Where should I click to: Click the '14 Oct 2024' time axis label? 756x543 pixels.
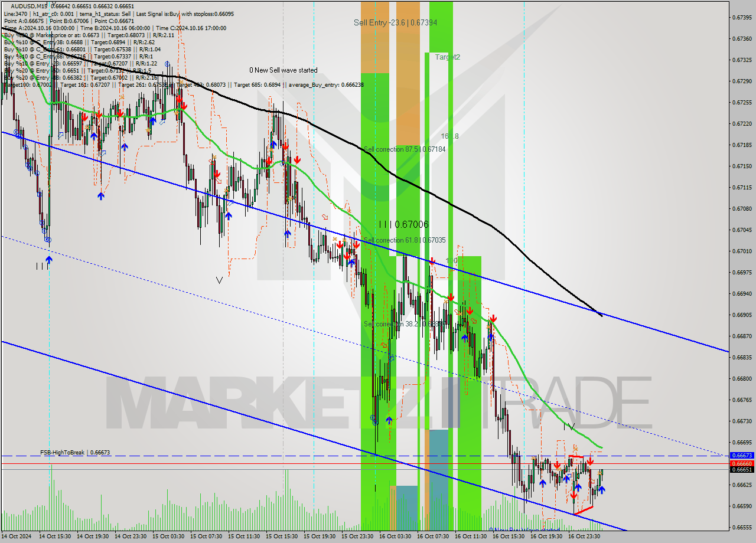pos(17,537)
